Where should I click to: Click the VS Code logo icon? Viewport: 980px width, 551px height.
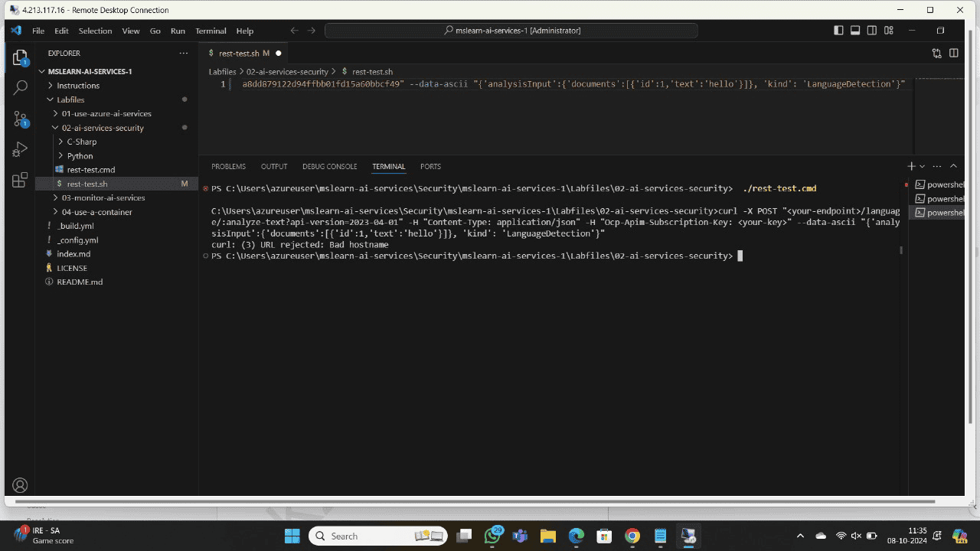[x=15, y=31]
